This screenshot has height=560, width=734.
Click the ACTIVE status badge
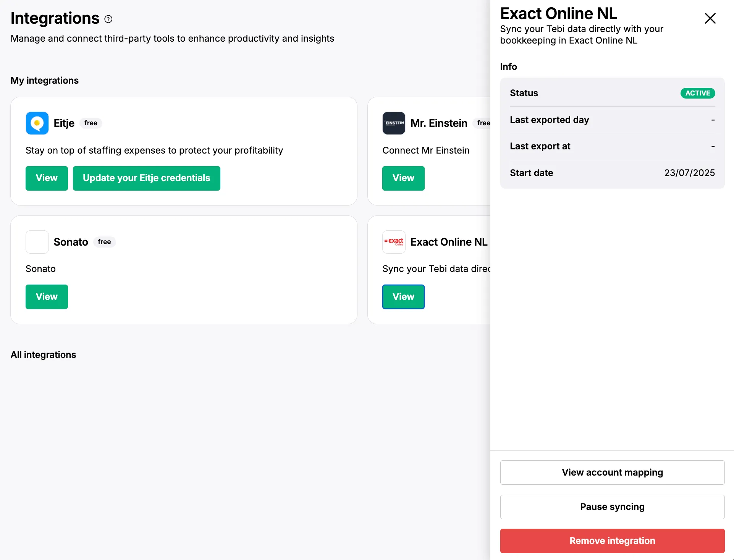coord(697,93)
